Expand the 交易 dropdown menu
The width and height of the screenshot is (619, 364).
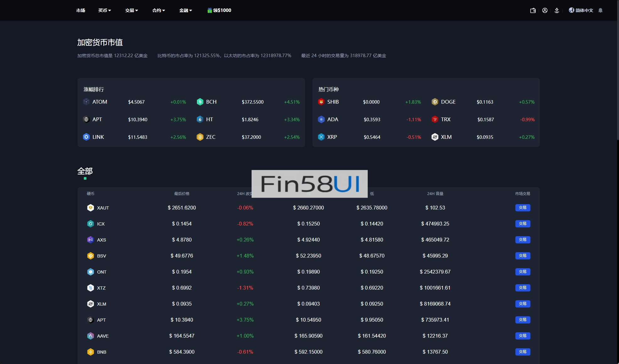pos(132,10)
